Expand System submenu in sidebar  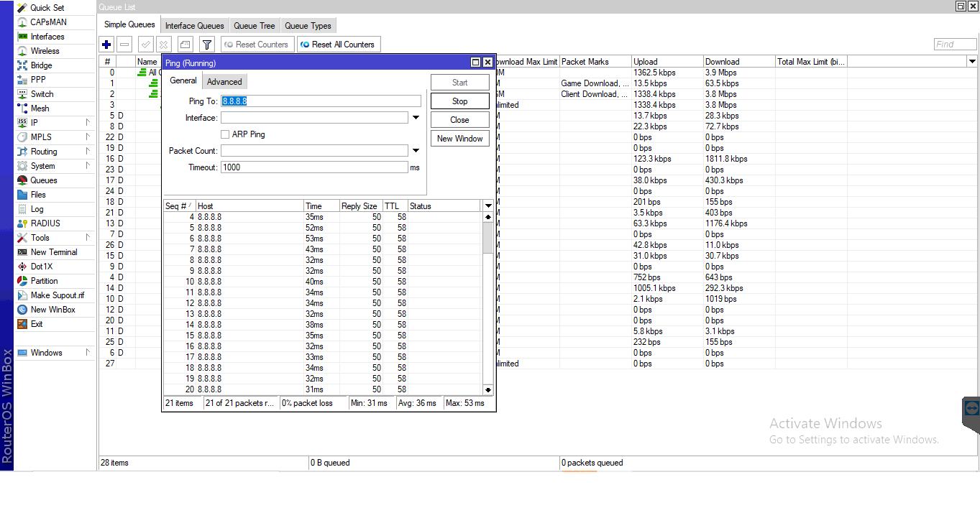point(88,166)
